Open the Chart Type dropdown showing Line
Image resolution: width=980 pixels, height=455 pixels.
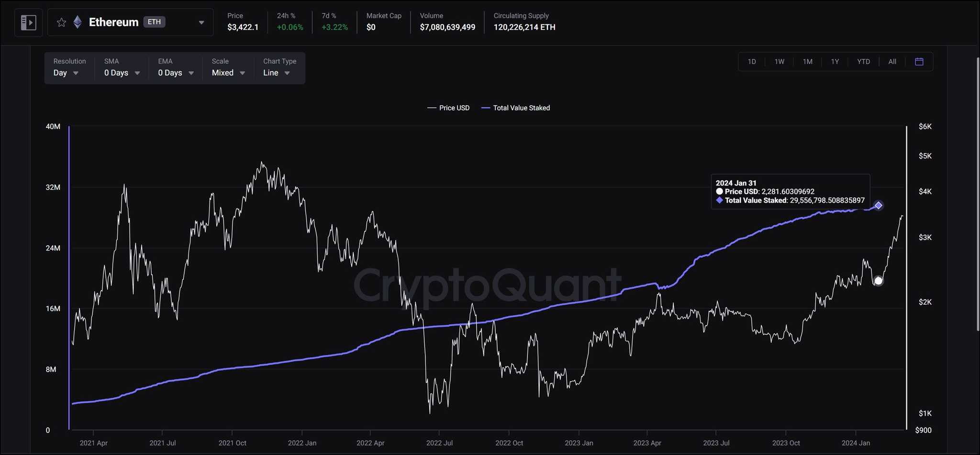pos(276,73)
